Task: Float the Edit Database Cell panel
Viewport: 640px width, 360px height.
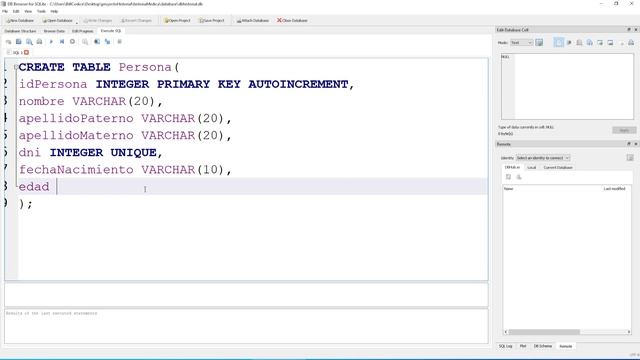Action: click(x=629, y=30)
